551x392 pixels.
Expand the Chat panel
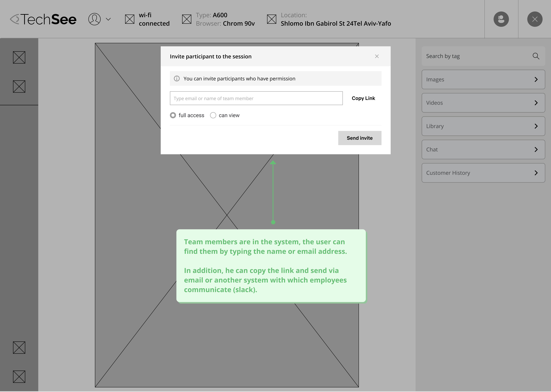483,149
